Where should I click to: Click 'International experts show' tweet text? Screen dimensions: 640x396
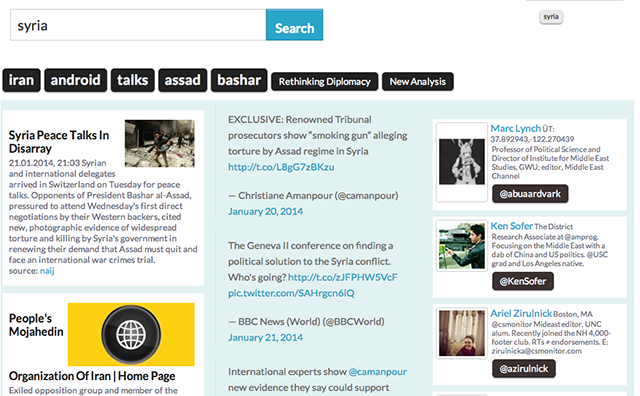coord(287,372)
